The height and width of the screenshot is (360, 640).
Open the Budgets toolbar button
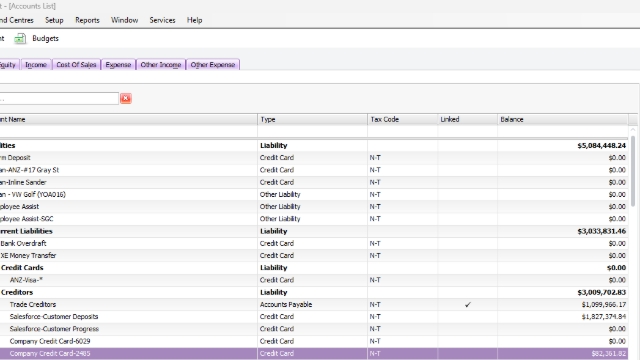(45, 38)
